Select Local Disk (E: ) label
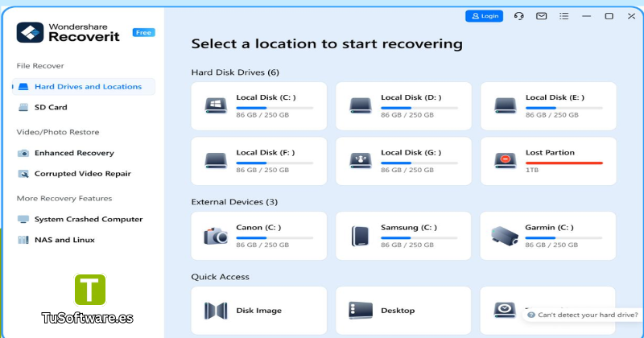The width and height of the screenshot is (644, 338). click(555, 97)
